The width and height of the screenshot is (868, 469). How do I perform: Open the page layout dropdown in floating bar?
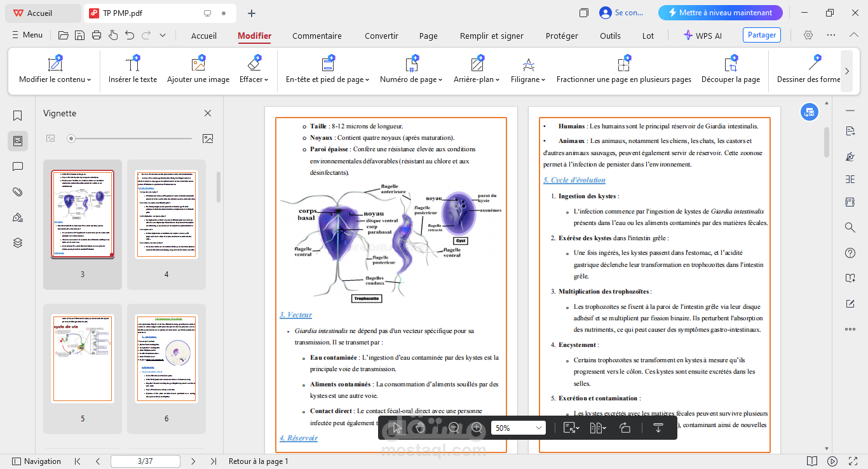(598, 428)
